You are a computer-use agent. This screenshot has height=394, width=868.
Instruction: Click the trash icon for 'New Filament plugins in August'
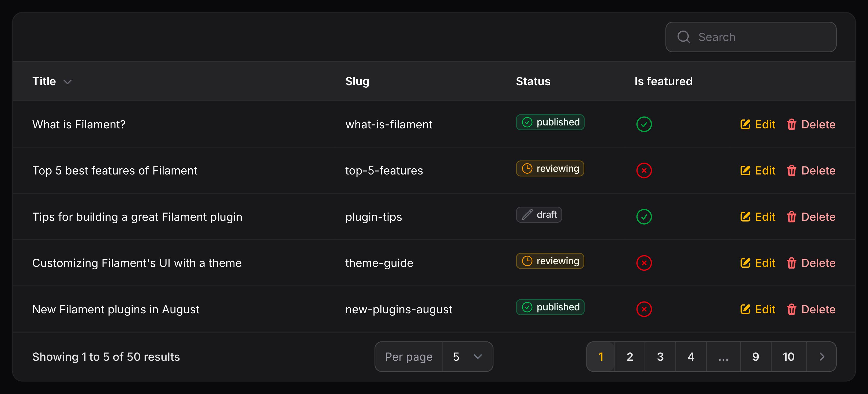tap(791, 309)
